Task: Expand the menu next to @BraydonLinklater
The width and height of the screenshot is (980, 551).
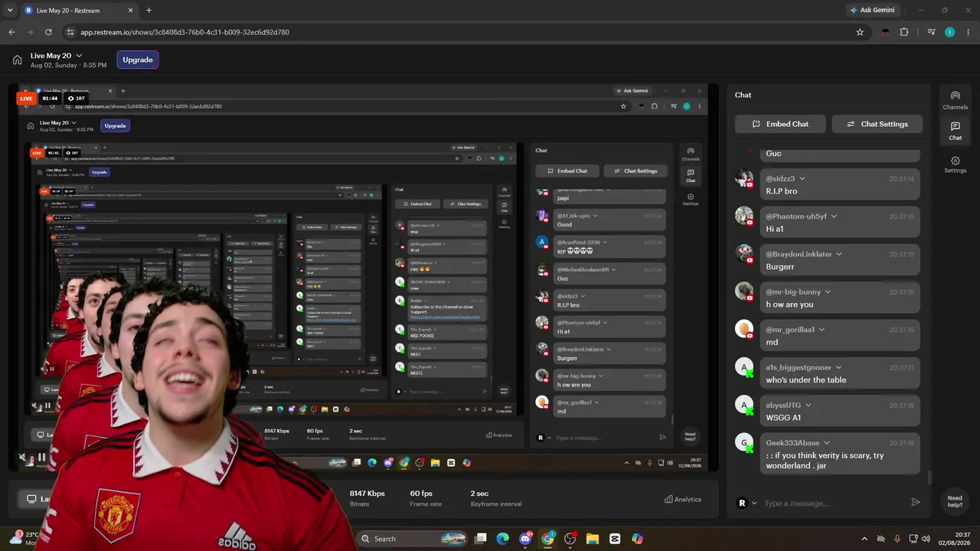Action: tap(839, 254)
